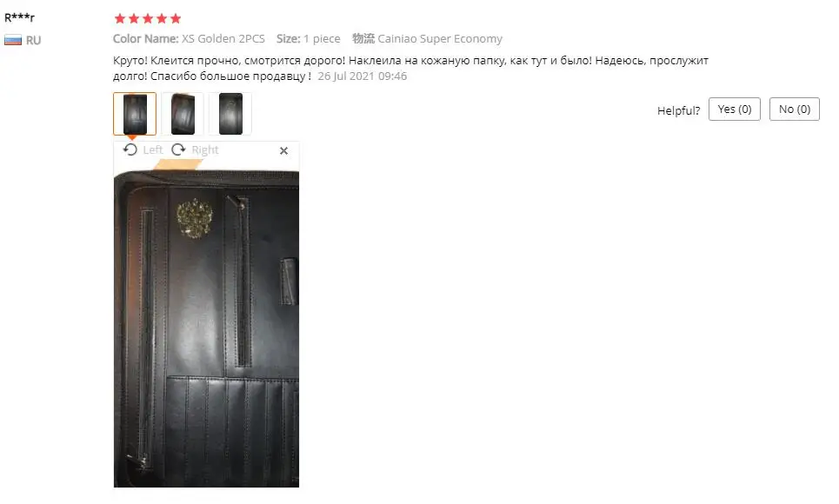Click the XS Golden 2PCS color name
The height and width of the screenshot is (504, 839).
click(x=223, y=38)
